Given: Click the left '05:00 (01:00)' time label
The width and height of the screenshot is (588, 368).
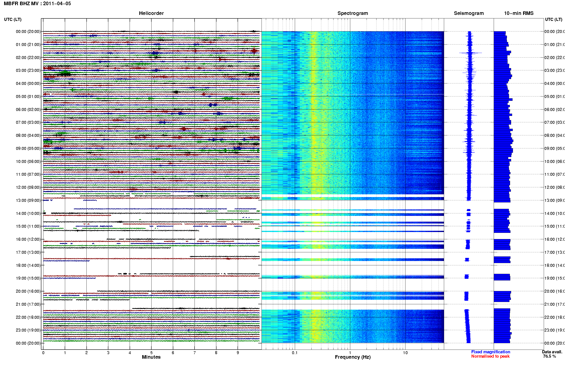Looking at the screenshot, I should pyautogui.click(x=28, y=97).
